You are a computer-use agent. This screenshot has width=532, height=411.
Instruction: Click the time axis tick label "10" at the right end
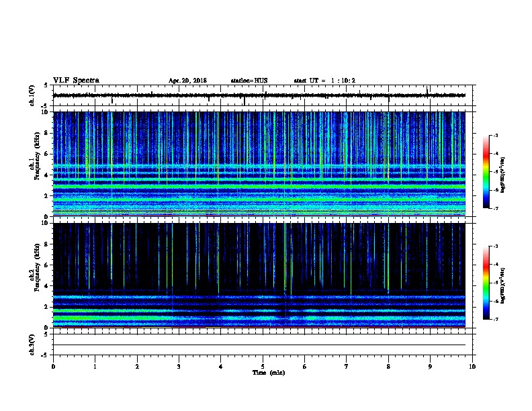pyautogui.click(x=472, y=367)
